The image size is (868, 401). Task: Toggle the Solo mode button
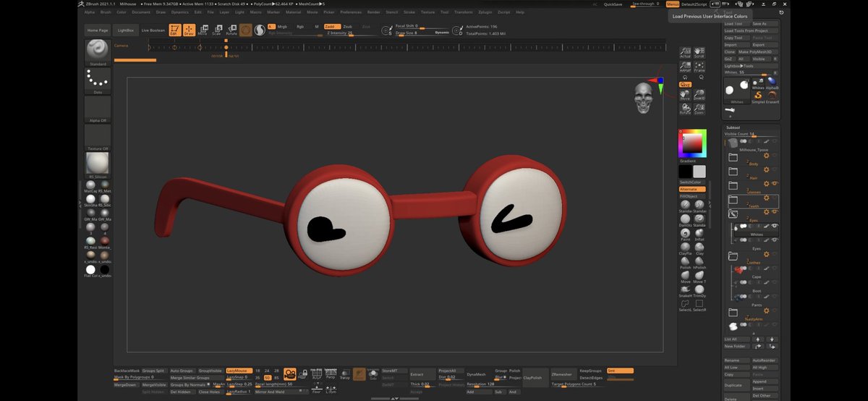[x=373, y=374]
